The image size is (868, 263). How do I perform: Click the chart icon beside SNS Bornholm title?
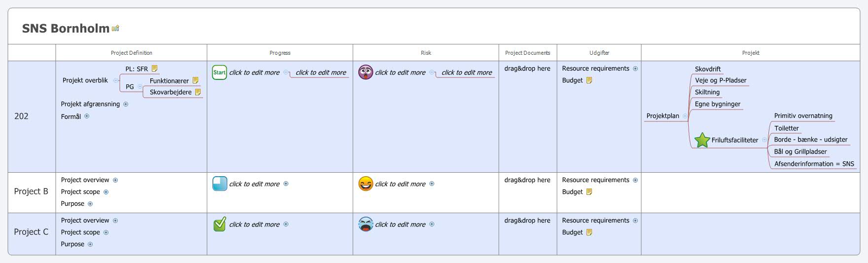click(x=115, y=28)
